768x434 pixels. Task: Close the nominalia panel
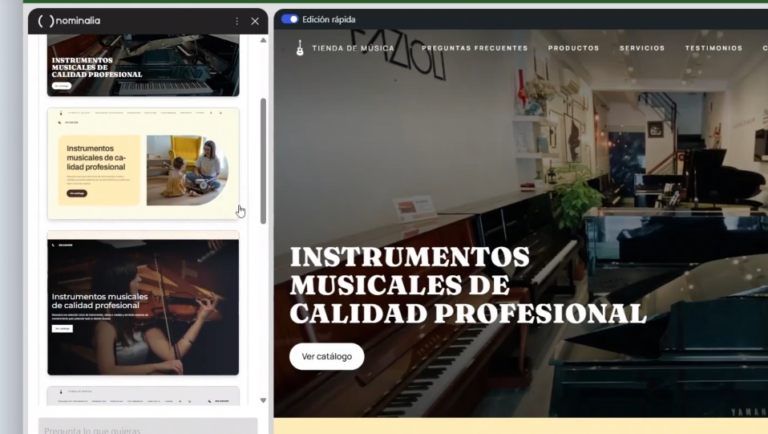pos(255,21)
